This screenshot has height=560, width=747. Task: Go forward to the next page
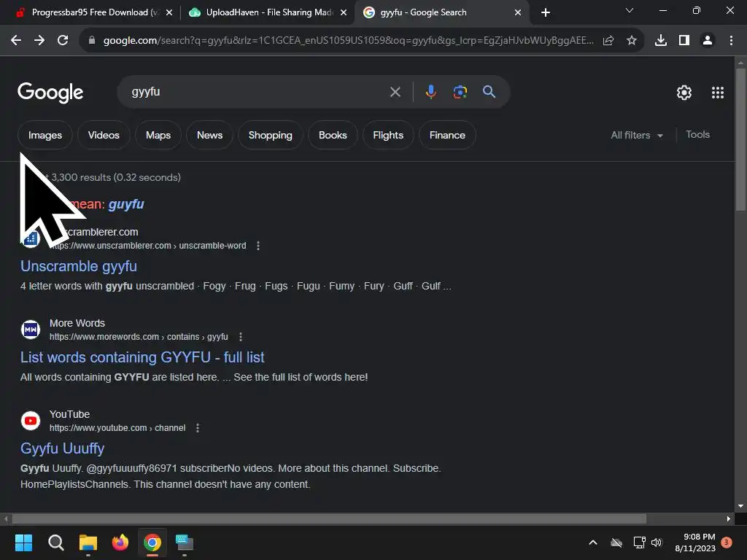(39, 41)
